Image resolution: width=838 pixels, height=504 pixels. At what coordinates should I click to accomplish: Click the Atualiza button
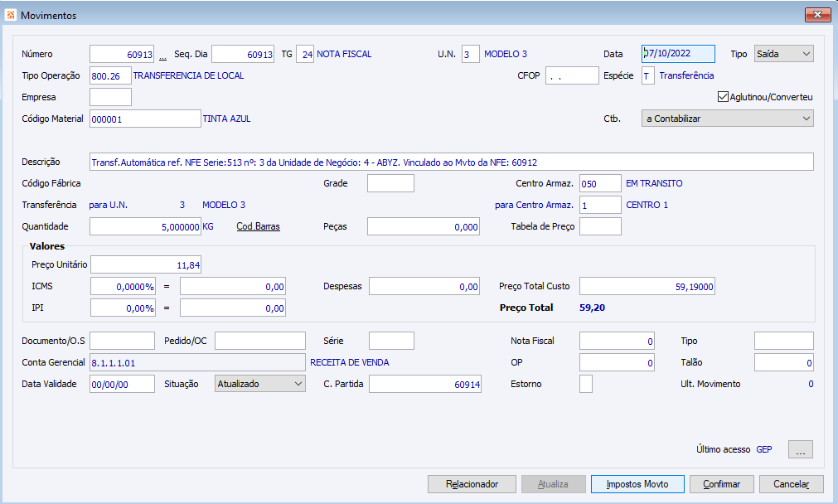click(553, 484)
